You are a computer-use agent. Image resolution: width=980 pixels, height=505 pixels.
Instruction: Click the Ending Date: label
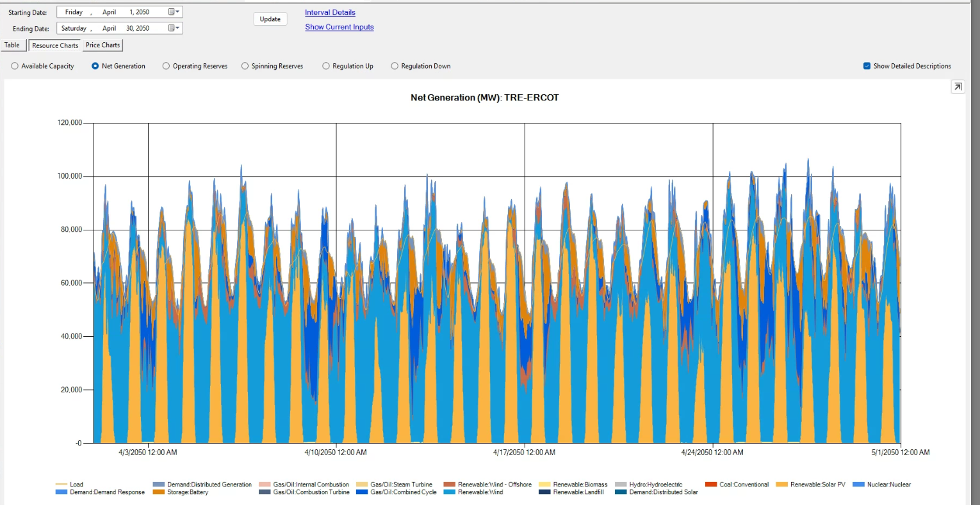31,29
